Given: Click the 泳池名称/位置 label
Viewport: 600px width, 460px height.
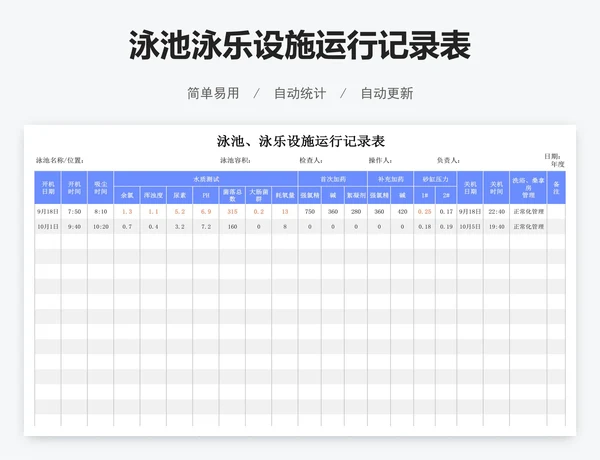Looking at the screenshot, I should [x=60, y=160].
